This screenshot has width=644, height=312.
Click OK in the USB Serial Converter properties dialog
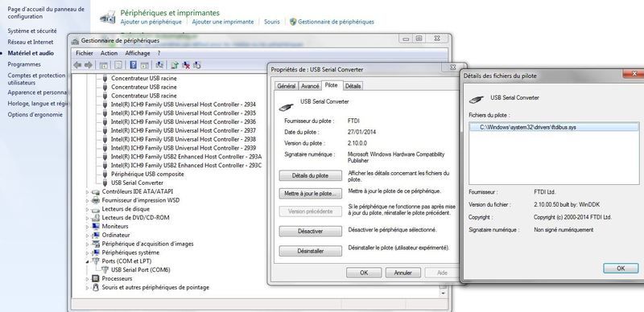point(364,273)
